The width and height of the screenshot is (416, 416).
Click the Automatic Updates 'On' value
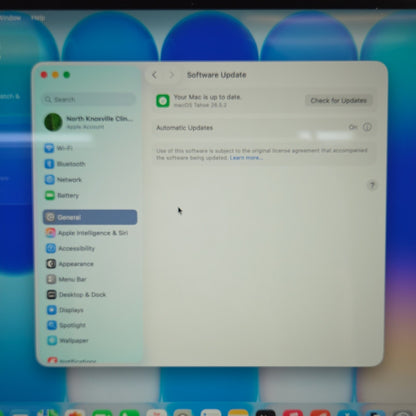(x=353, y=127)
